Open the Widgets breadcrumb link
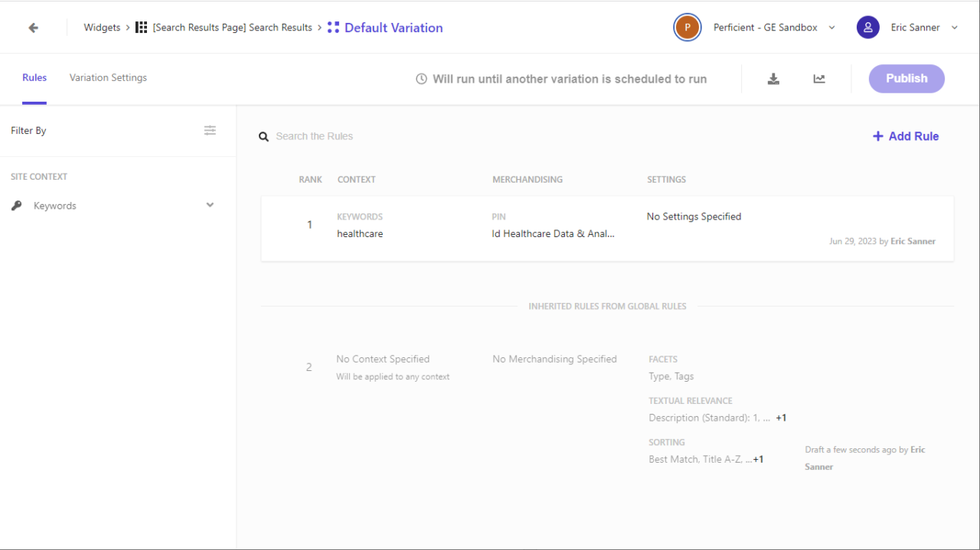This screenshot has width=980, height=550. (x=102, y=27)
